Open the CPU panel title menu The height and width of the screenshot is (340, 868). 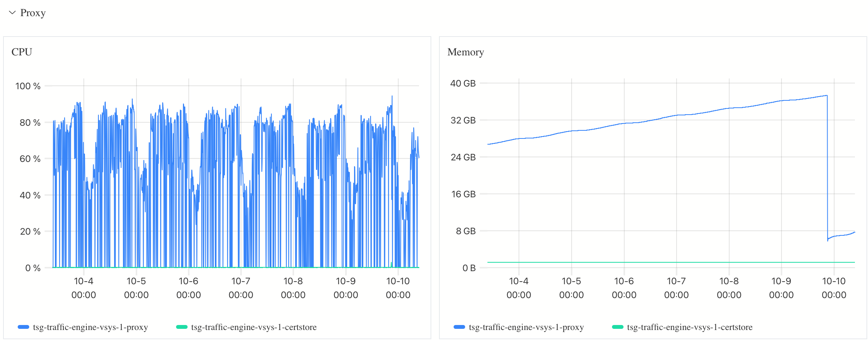pos(22,52)
